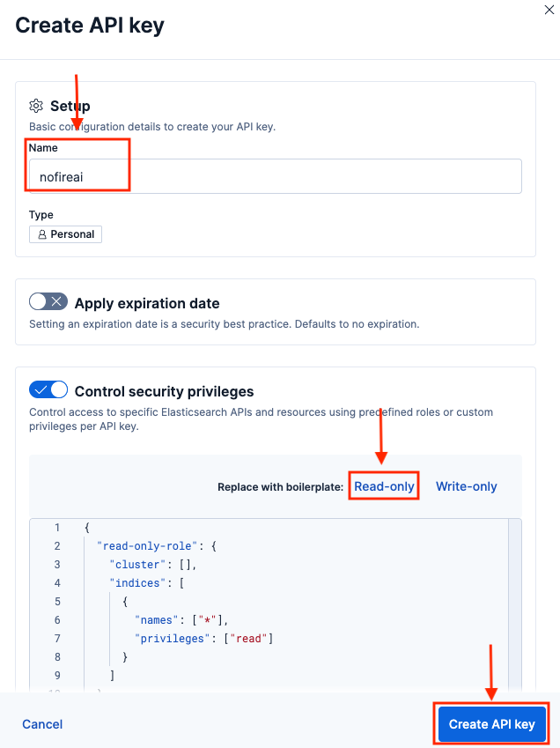The image size is (560, 748).
Task: Click the "read" privilege value on line 7
Action: [249, 638]
